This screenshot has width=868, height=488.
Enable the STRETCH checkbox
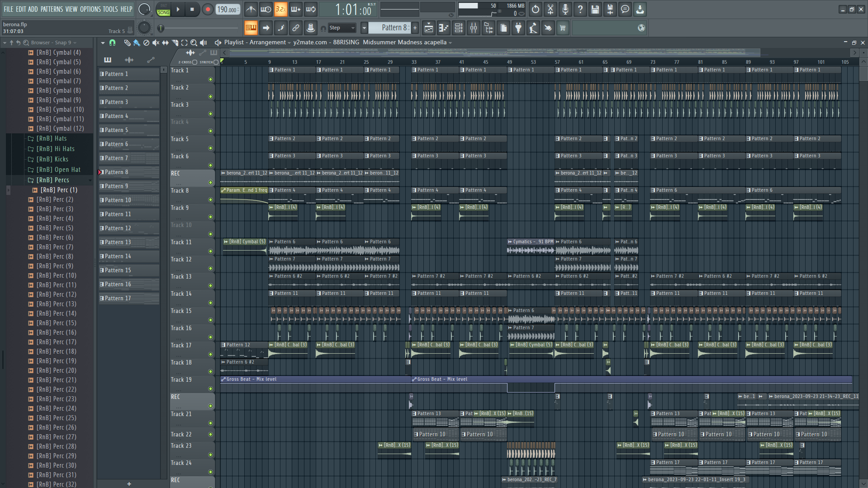click(216, 62)
